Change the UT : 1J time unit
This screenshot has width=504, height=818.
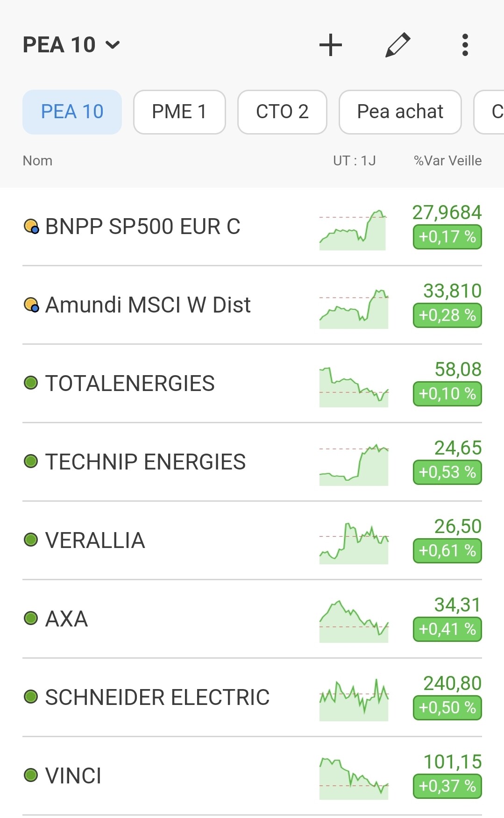tap(355, 161)
